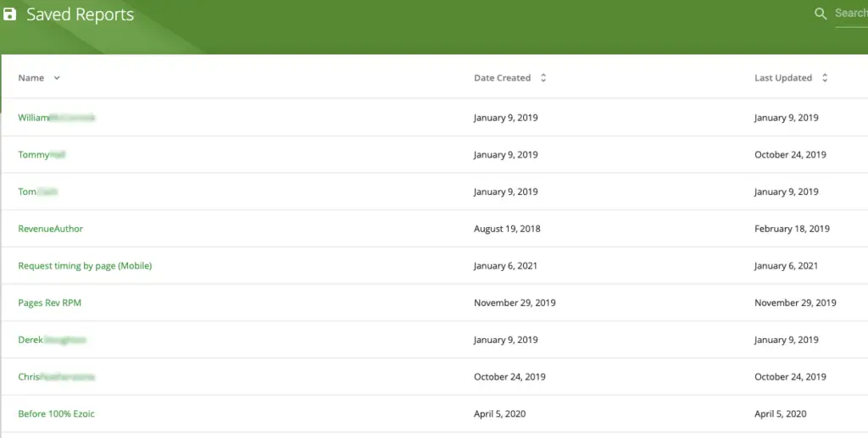Click the Date Created header label

coord(502,78)
